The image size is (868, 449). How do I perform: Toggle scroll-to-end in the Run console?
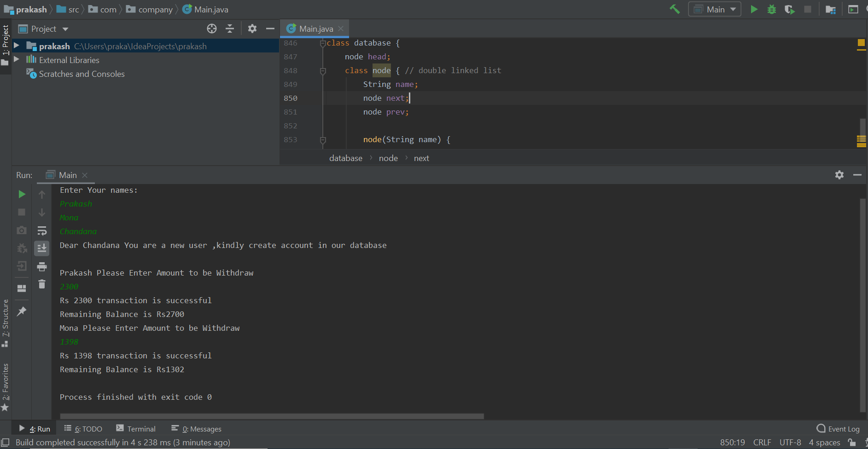pos(42,248)
